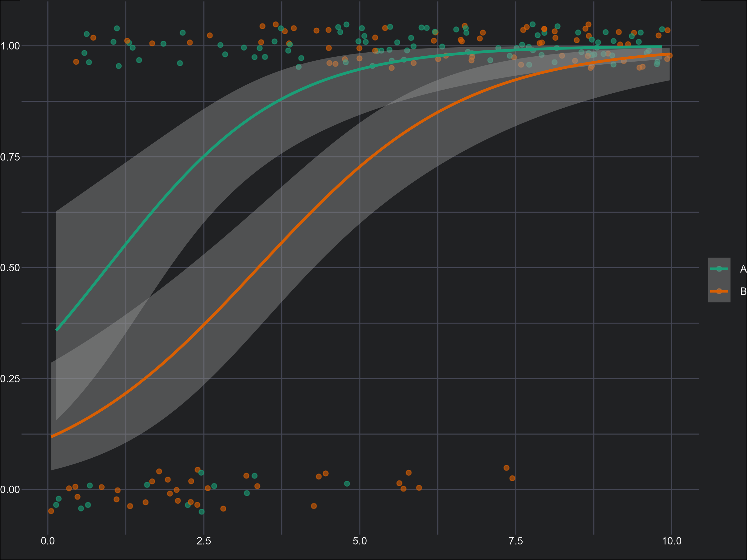This screenshot has height=560, width=747.
Task: Click the y-axis tick label 0.25
Action: tap(10, 379)
